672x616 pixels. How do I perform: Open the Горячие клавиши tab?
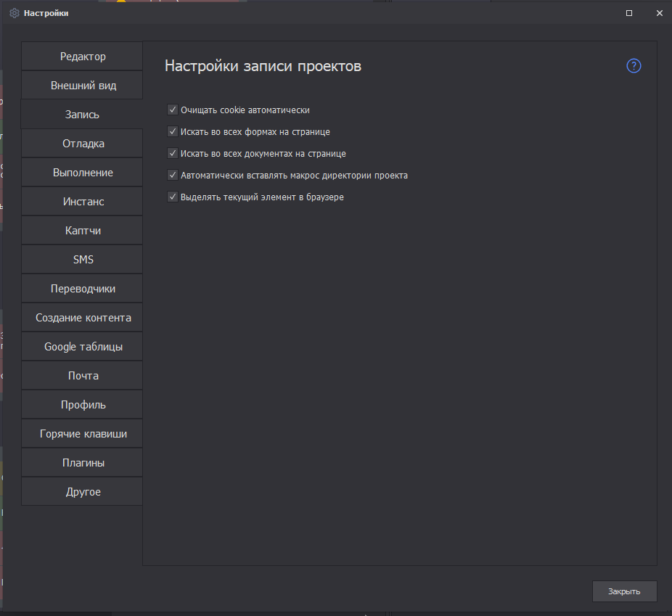(x=83, y=434)
